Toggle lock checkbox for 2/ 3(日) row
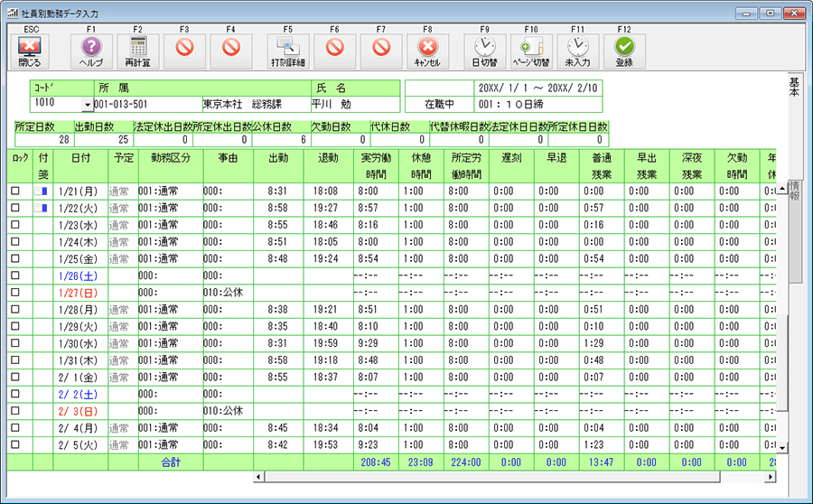This screenshot has width=813, height=504. pyautogui.click(x=15, y=411)
